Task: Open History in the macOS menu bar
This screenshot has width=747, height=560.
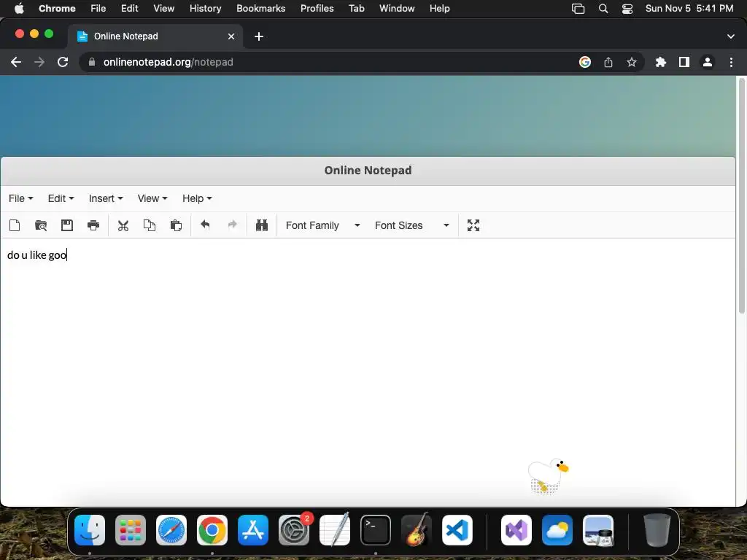Action: [205, 8]
